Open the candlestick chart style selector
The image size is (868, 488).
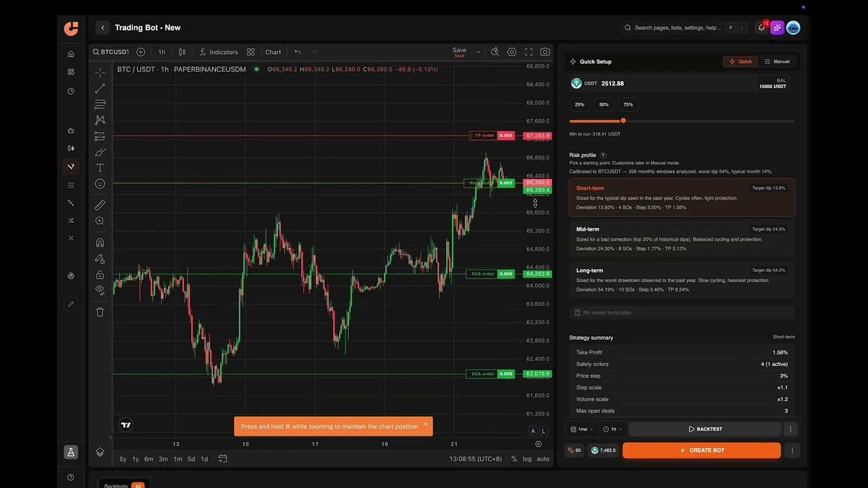click(182, 52)
